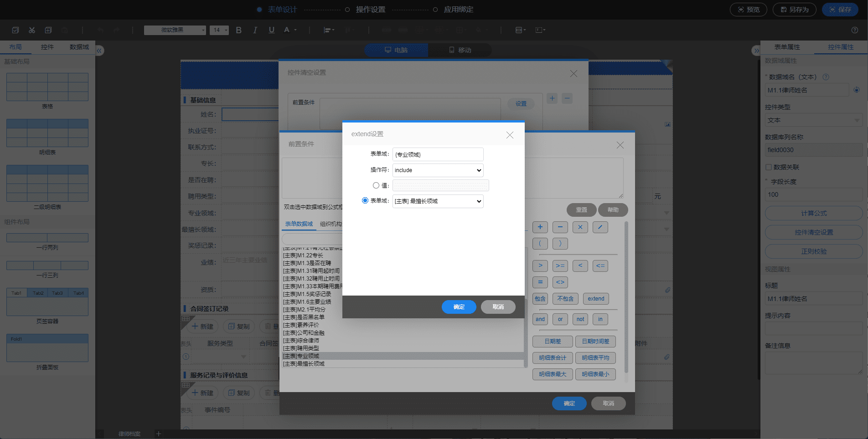Viewport: 868px width, 439px height.
Task: Click the divide operator button in 前置条件
Action: click(600, 227)
